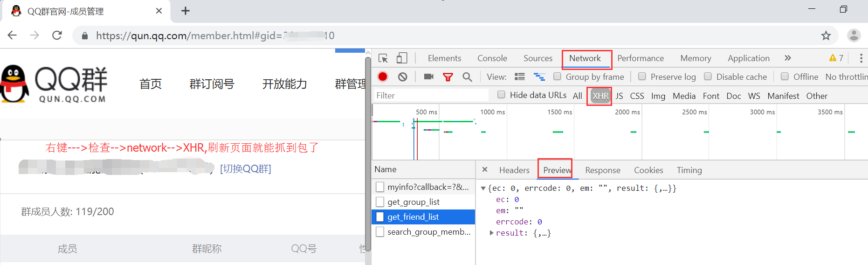Select the get_group_list request row
Image resolution: width=868 pixels, height=265 pixels.
(x=423, y=202)
